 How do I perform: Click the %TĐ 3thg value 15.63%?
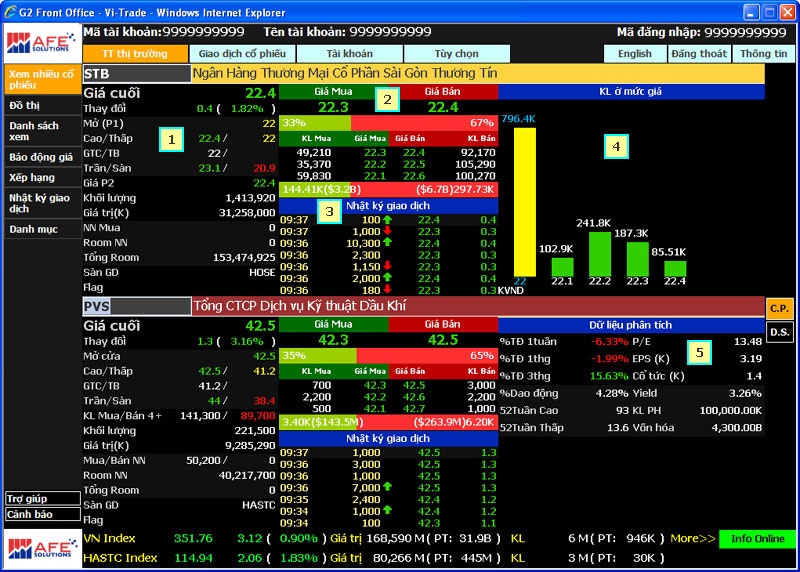[609, 376]
